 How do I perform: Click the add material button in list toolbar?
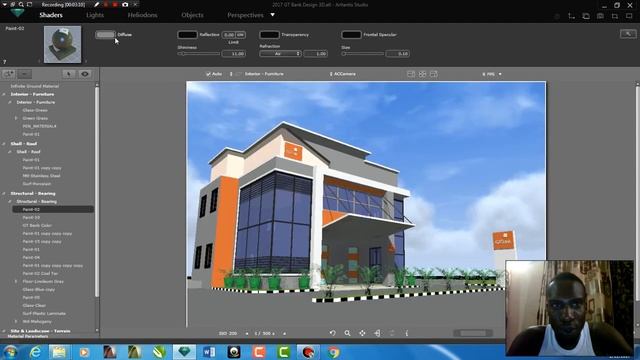[9, 74]
